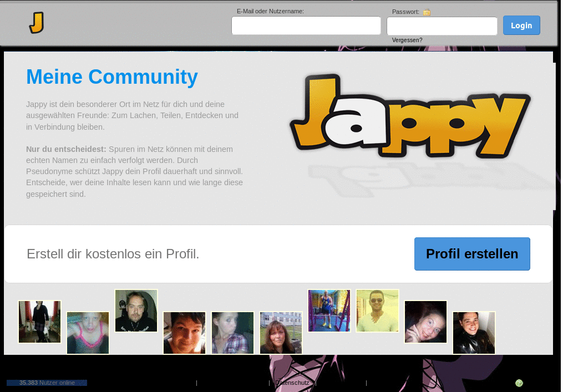The width and height of the screenshot is (568, 392).
Task: Click the Nur du entscheidest paragraph
Action: [x=134, y=171]
